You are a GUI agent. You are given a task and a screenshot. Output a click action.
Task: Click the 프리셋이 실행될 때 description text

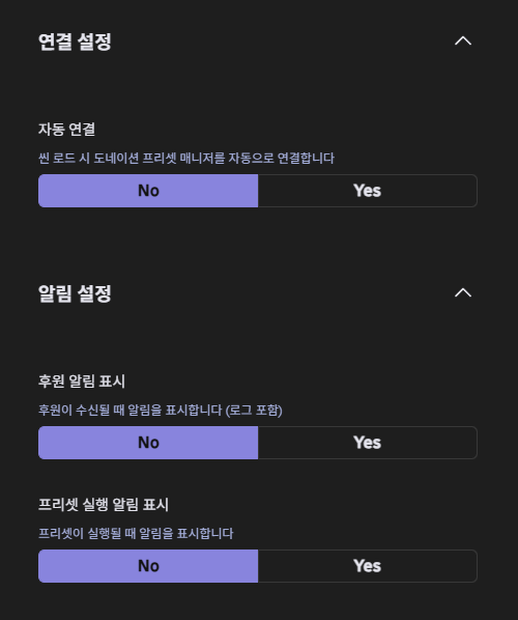(136, 533)
